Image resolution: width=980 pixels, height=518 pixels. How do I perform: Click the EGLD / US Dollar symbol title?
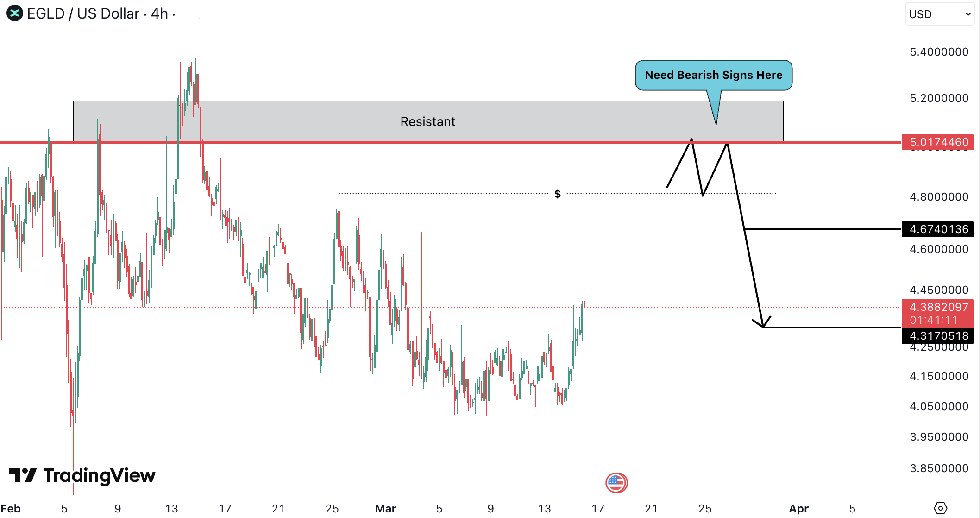tap(83, 14)
